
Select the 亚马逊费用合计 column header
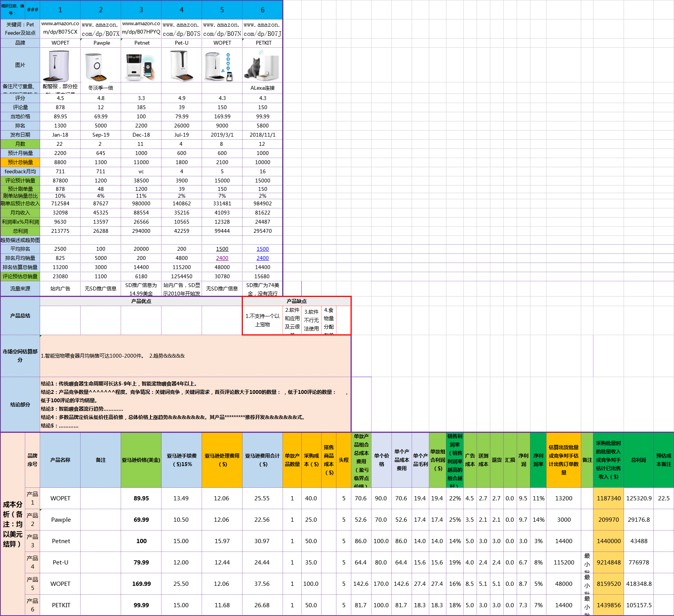(263, 460)
